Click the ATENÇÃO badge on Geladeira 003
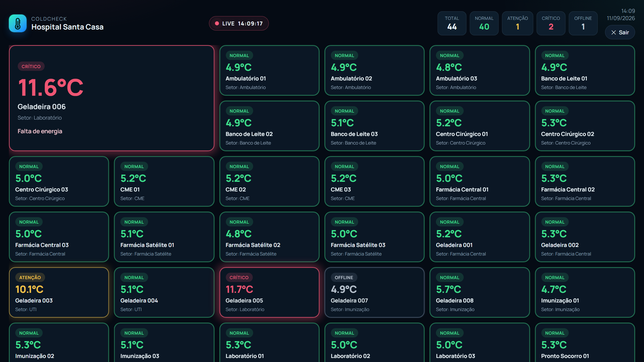Screen dimensions: 644x362 click(30, 278)
